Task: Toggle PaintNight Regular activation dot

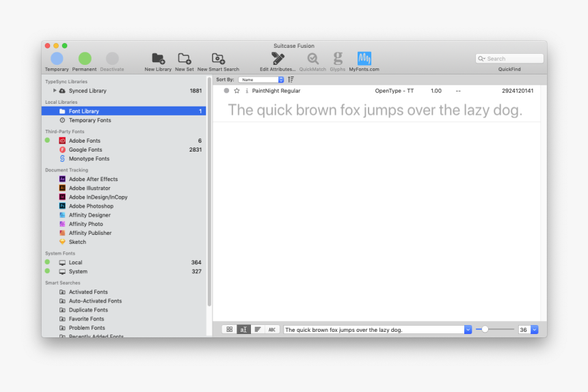Action: click(226, 91)
